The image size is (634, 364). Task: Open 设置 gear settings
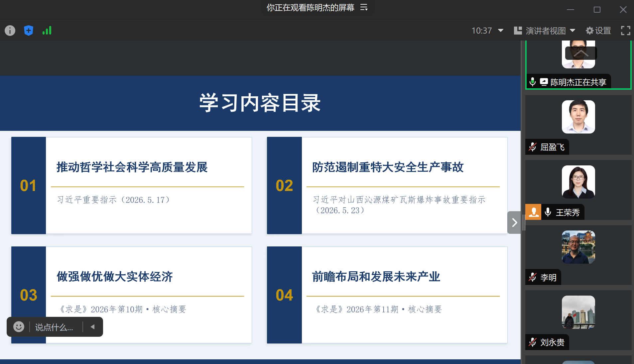[598, 31]
